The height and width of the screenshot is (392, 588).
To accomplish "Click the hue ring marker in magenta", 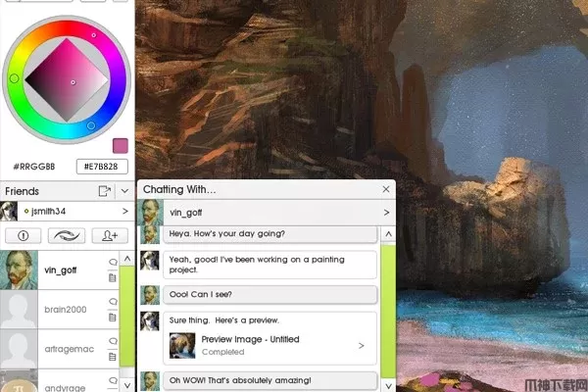I will 94,35.
